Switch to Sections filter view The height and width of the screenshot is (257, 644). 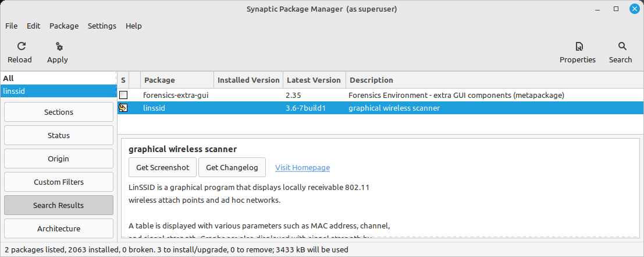pyautogui.click(x=58, y=112)
